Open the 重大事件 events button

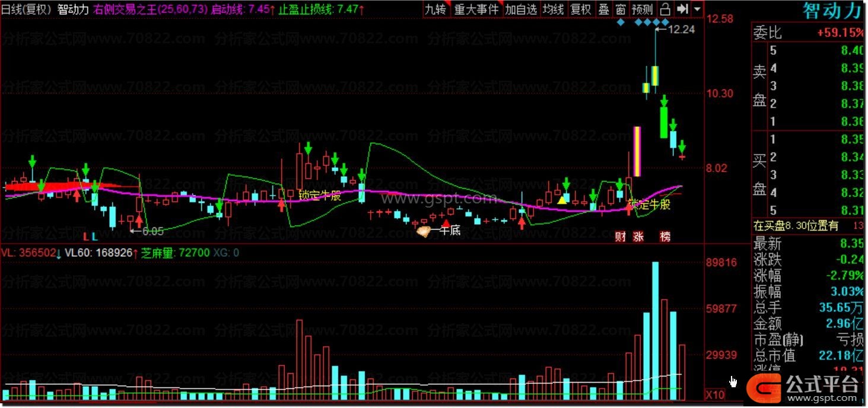coord(476,9)
